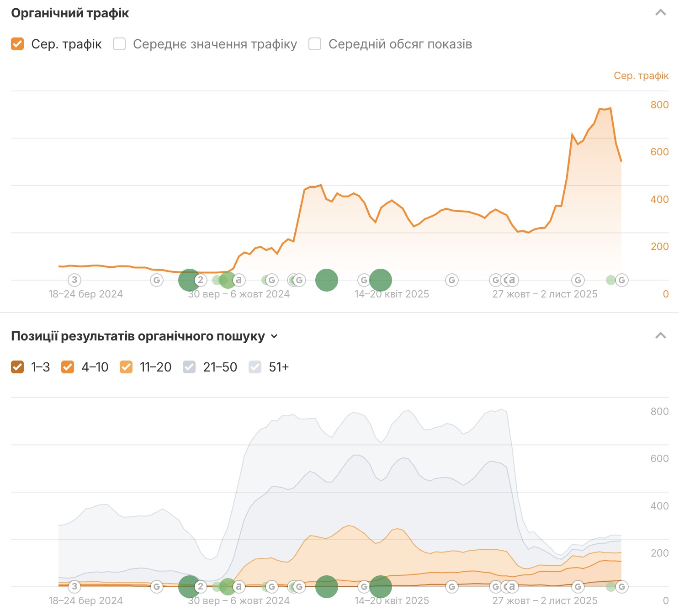Click the Google update marker near April 2025 on traffic chart

click(364, 280)
